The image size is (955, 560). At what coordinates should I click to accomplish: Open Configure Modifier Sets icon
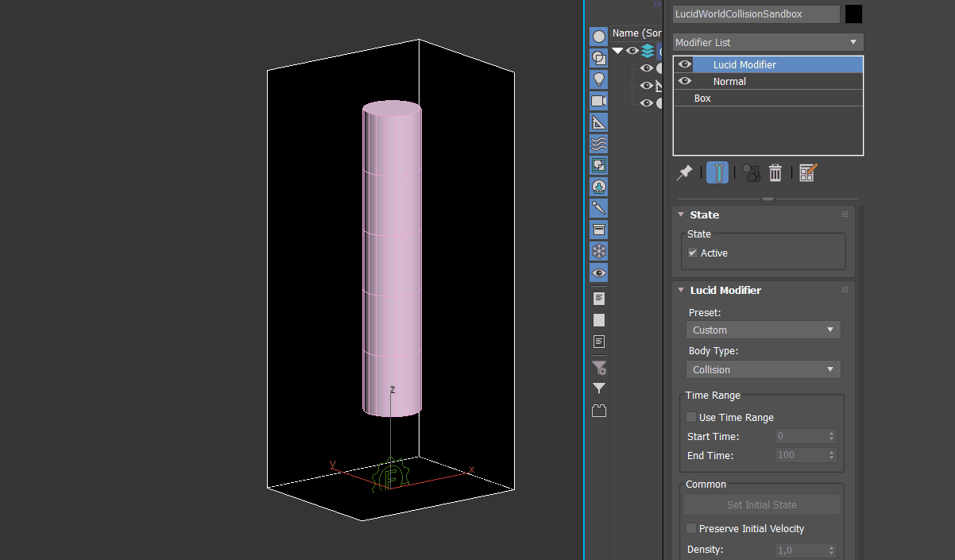click(808, 172)
